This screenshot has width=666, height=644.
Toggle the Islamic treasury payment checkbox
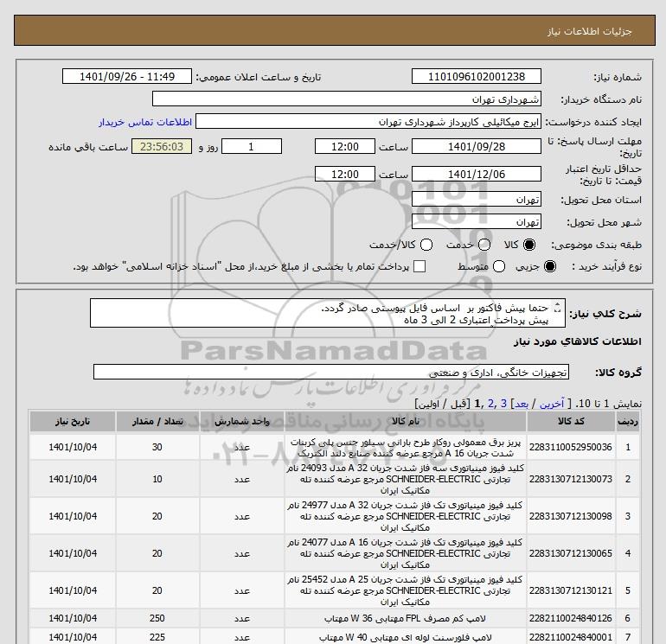point(419,266)
